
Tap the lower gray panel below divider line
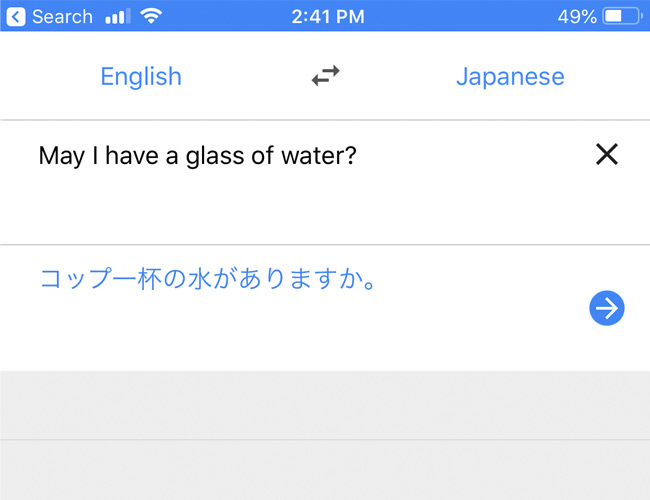coord(325,470)
